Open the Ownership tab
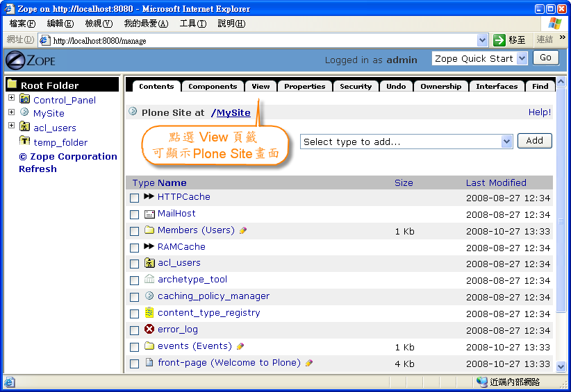 click(441, 86)
